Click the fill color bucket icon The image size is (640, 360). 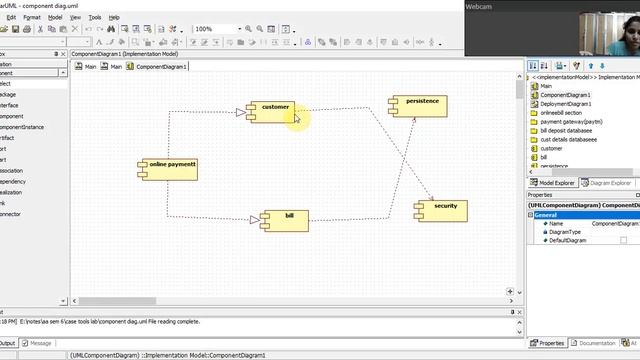click(x=122, y=42)
